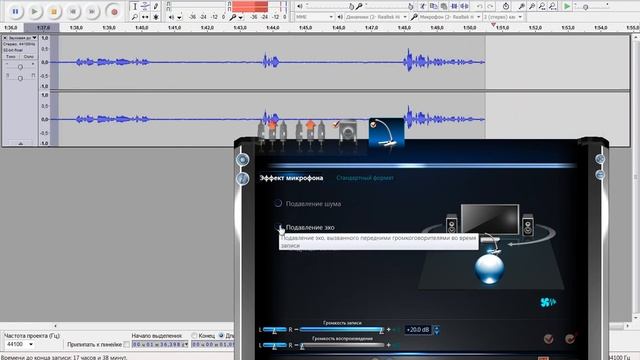This screenshot has width=640, height=360.
Task: Switch to Стандартный формат tab
Action: 365,178
